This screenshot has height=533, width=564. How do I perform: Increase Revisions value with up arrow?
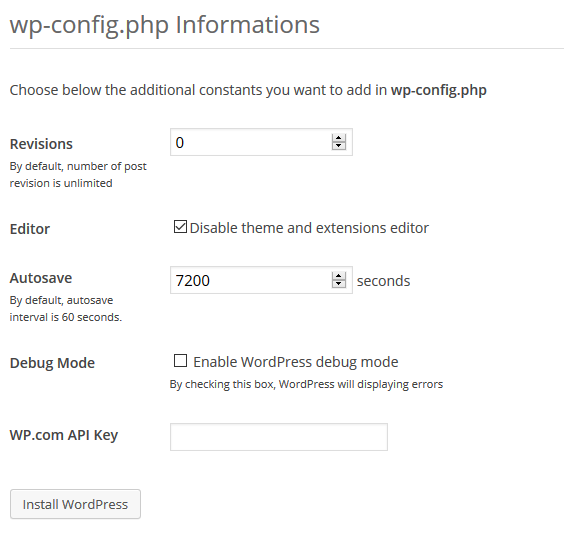tap(338, 138)
